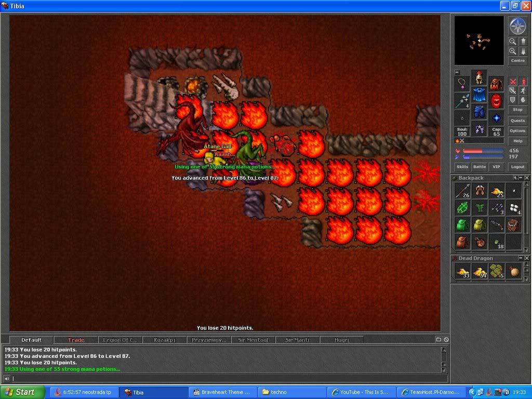Open the Quests log
Image resolution: width=532 pixels, height=399 pixels.
coord(518,121)
